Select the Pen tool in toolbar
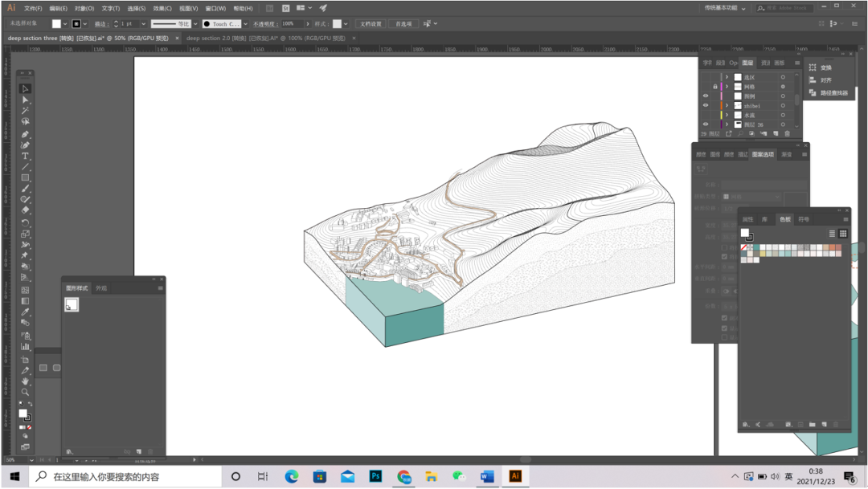 [x=26, y=133]
